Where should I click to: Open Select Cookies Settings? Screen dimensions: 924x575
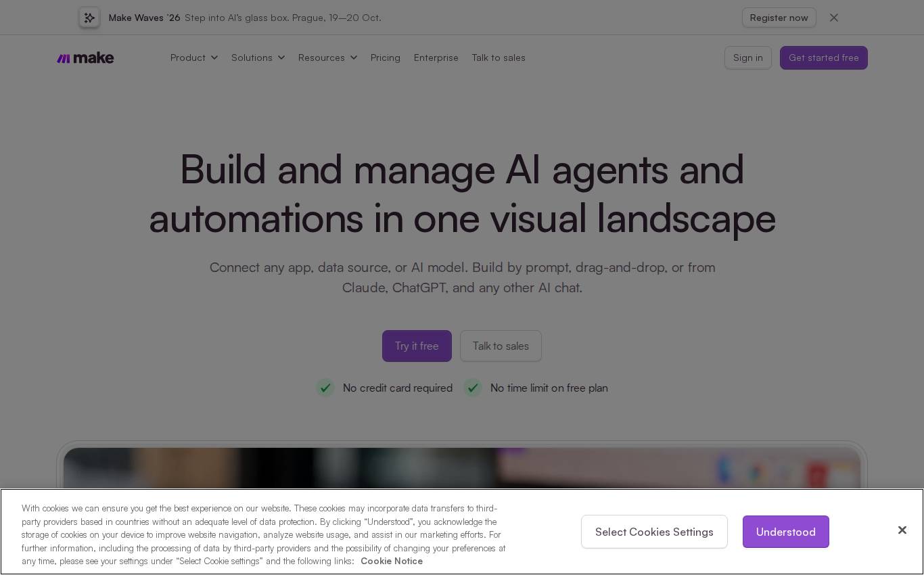654,532
